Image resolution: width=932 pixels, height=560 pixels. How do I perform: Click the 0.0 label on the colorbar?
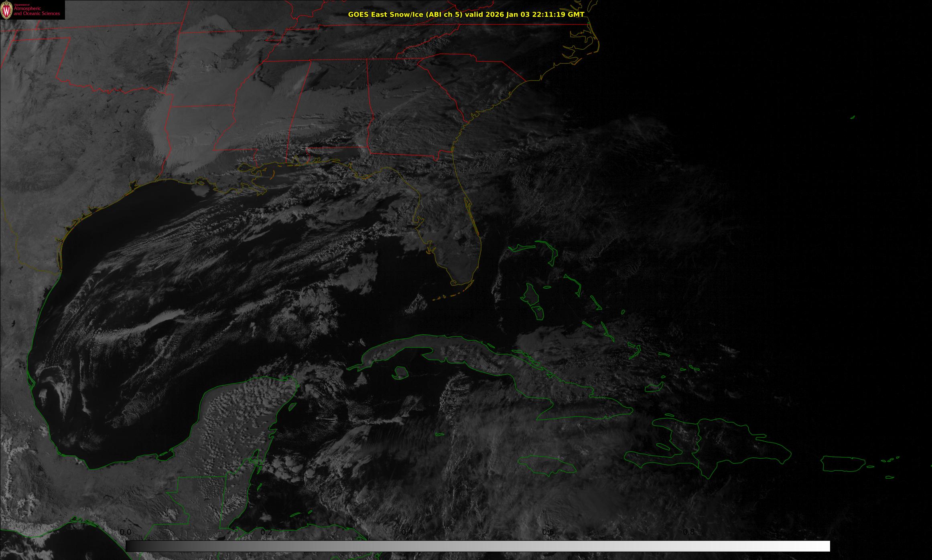[126, 532]
